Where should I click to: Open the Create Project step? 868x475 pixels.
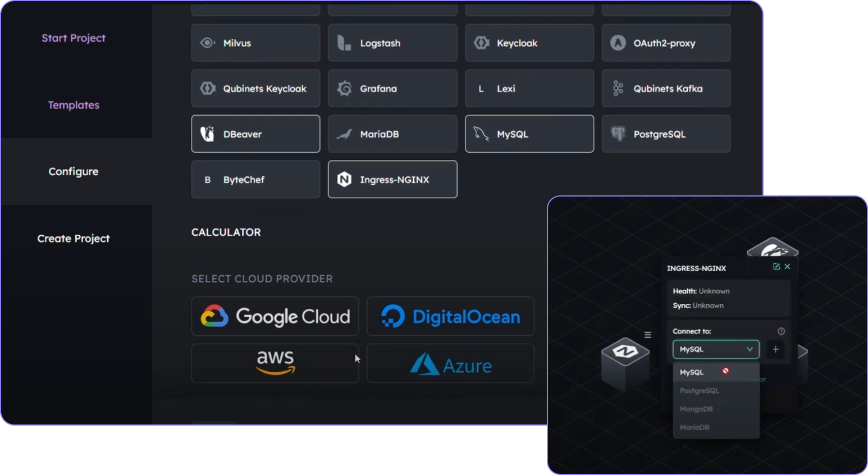point(74,238)
